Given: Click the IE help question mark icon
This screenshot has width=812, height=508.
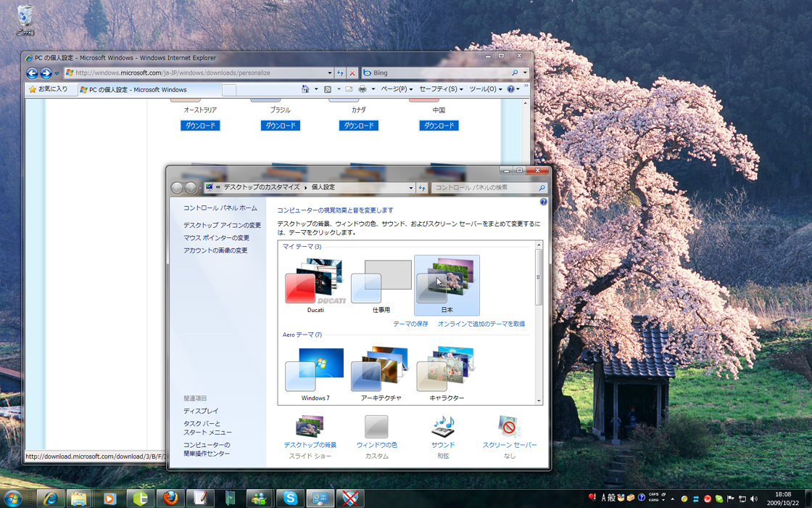Looking at the screenshot, I should click(511, 89).
